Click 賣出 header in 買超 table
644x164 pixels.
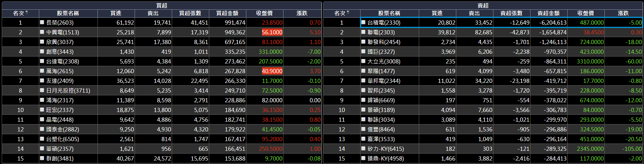click(153, 13)
